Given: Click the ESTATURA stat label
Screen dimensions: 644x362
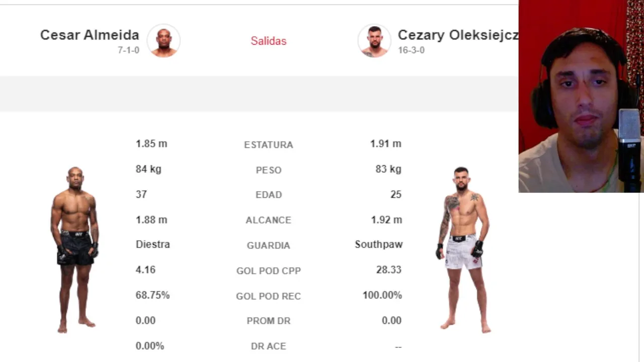Looking at the screenshot, I should 269,145.
